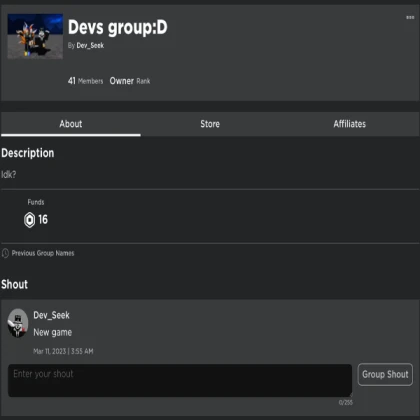Click the clock icon beside Previous Group Names
The width and height of the screenshot is (420, 420).
pos(5,253)
